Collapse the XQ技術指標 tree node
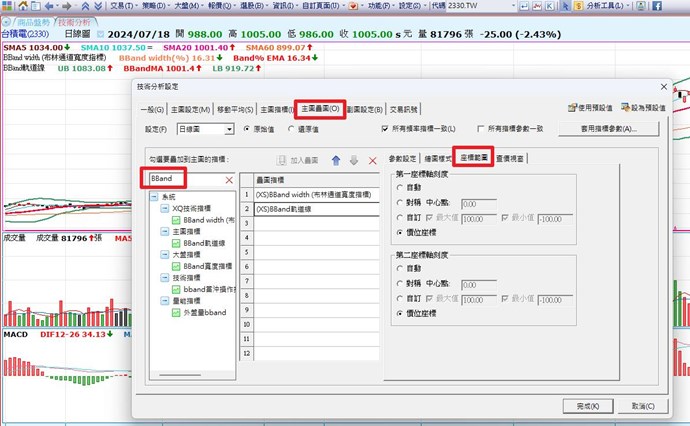The height and width of the screenshot is (426, 690). pos(165,208)
